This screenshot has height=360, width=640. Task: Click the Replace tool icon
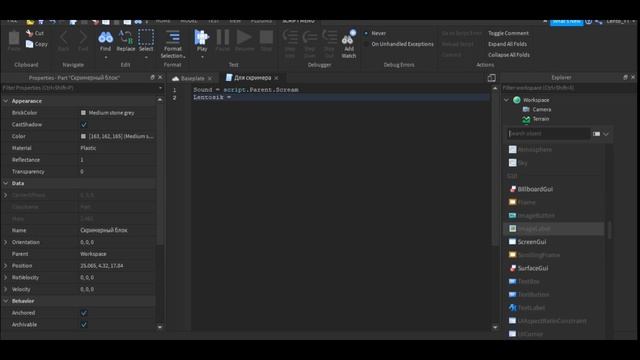tap(125, 37)
